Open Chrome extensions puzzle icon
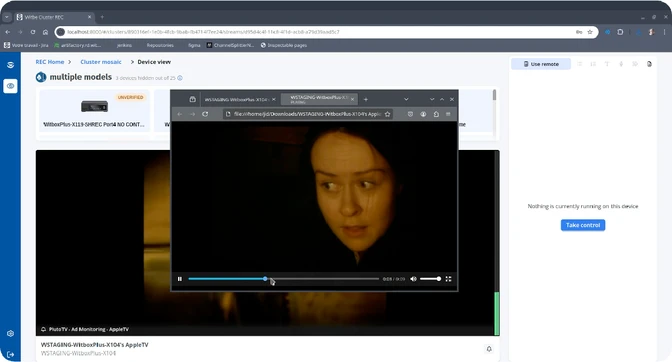The height and width of the screenshot is (362, 672). (x=620, y=32)
